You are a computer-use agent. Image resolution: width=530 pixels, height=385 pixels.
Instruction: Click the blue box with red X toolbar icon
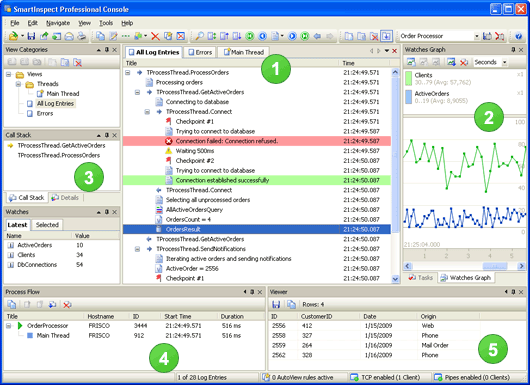point(181,36)
